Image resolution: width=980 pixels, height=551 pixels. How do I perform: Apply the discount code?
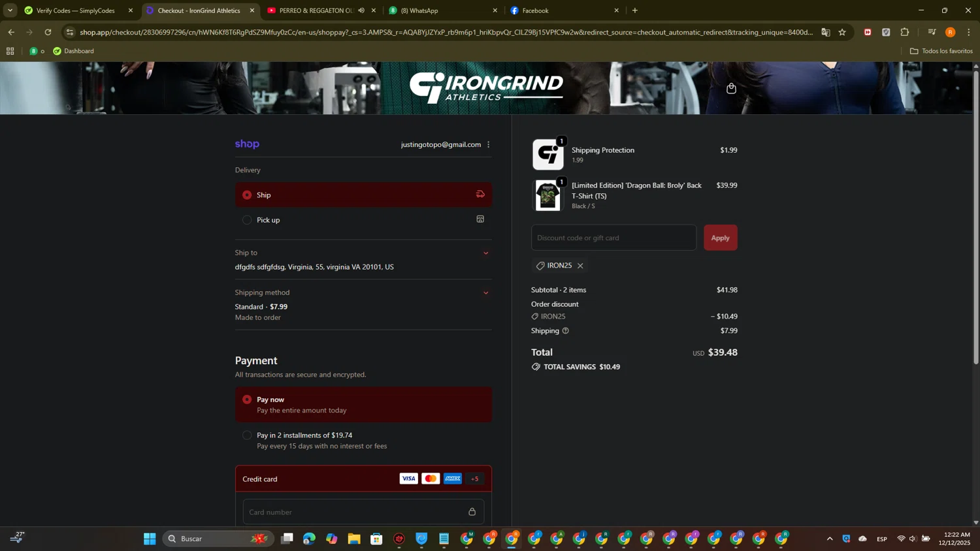[720, 238]
